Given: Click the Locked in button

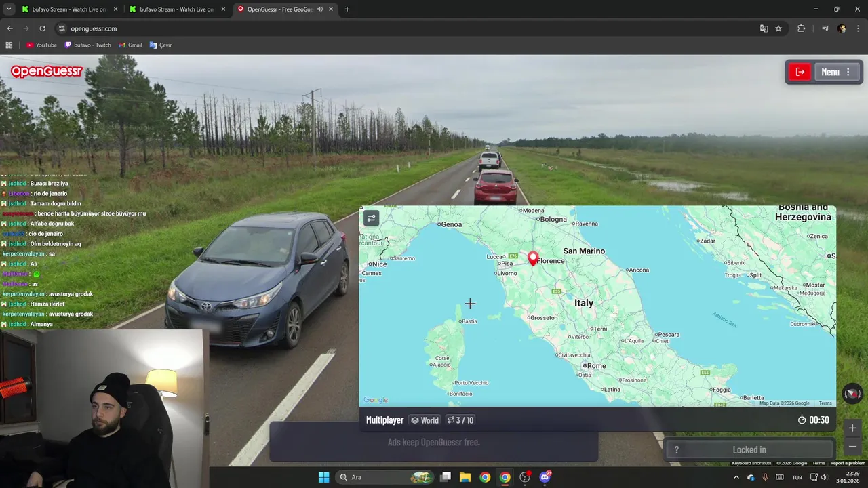Looking at the screenshot, I should (749, 449).
